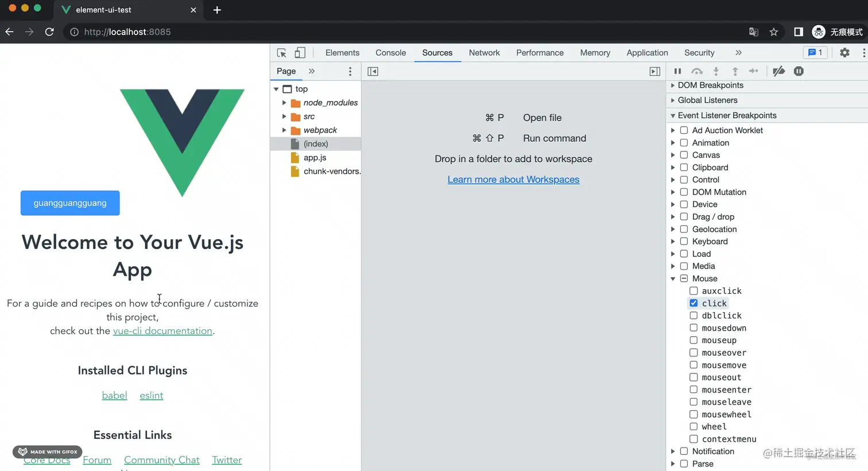Toggle the browser side panel icon

799,32
